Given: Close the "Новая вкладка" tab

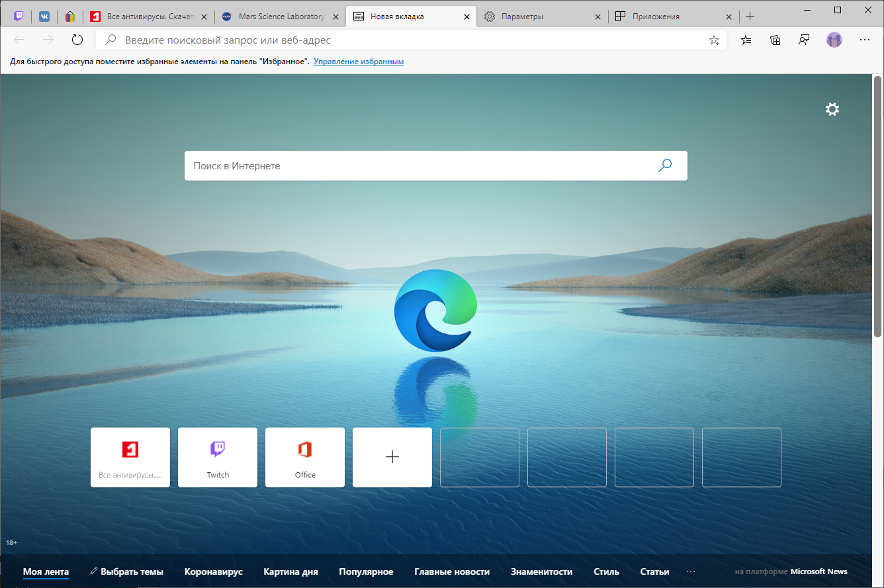Looking at the screenshot, I should (466, 17).
